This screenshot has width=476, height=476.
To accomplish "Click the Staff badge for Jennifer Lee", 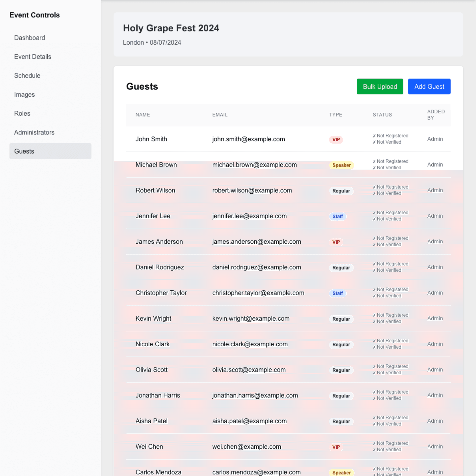I will (338, 216).
